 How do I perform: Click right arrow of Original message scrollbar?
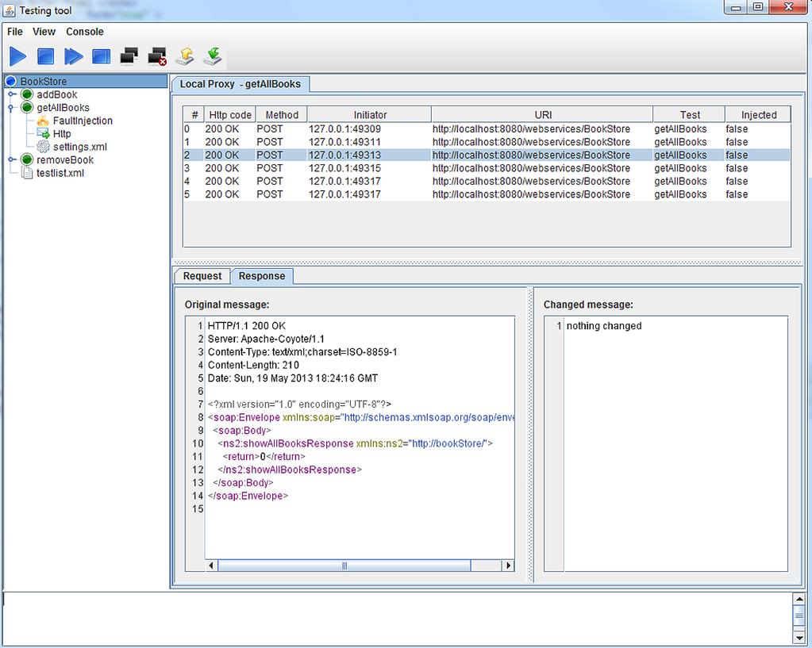click(x=509, y=566)
